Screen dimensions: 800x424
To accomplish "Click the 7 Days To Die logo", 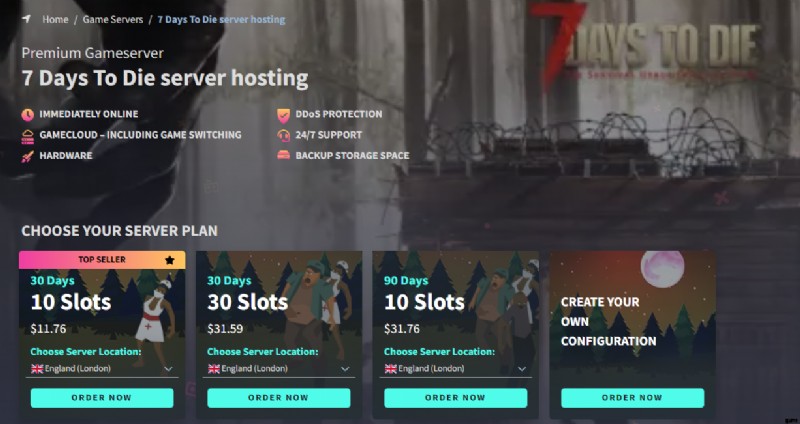I will point(644,47).
